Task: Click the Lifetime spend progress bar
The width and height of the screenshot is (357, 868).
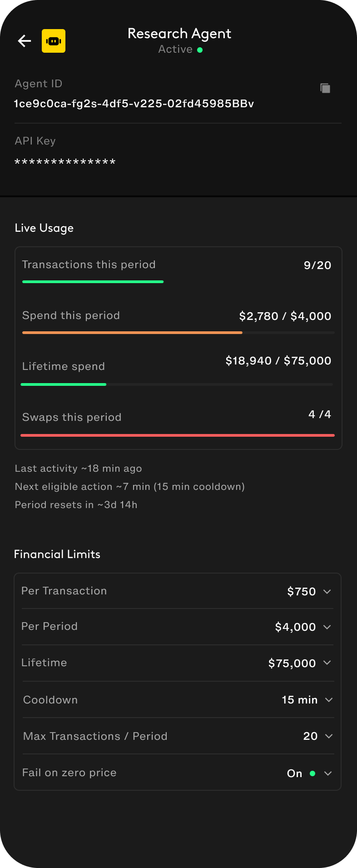Action: point(64,384)
